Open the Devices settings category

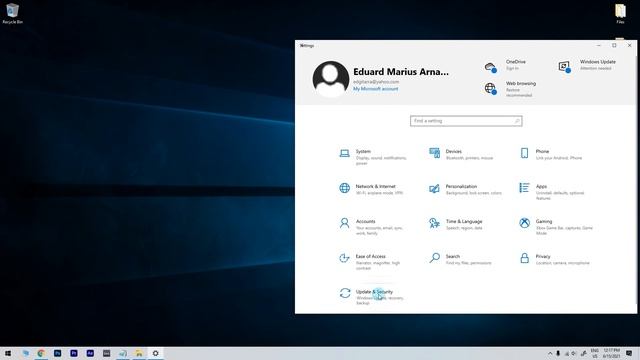point(461,154)
